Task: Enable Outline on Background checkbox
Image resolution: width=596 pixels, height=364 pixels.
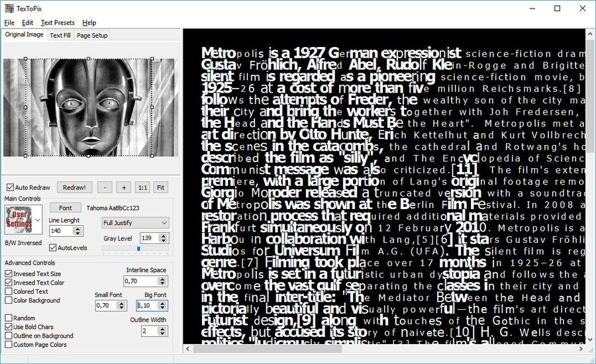Action: coord(9,336)
